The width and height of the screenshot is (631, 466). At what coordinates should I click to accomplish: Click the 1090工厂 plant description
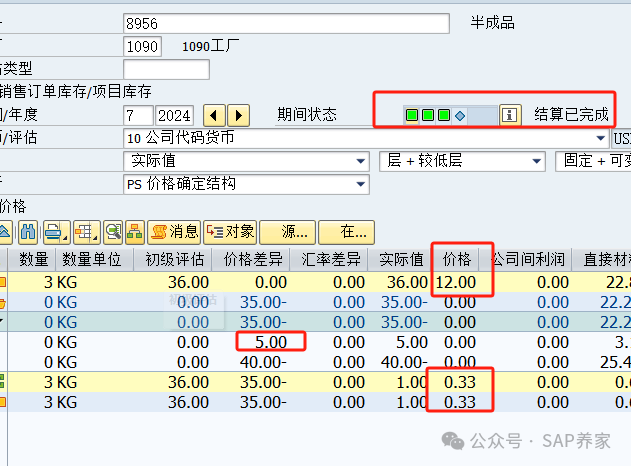coord(210,46)
